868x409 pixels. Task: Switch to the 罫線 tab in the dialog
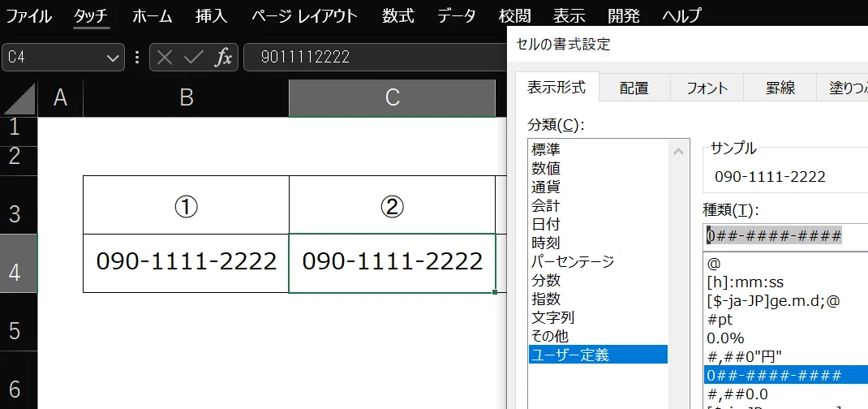tap(780, 88)
